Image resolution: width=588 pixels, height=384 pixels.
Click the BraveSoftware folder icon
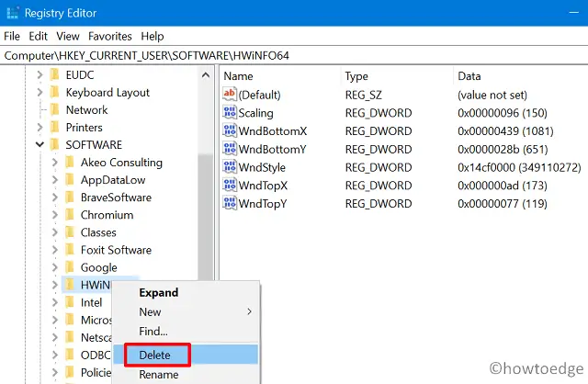point(70,198)
